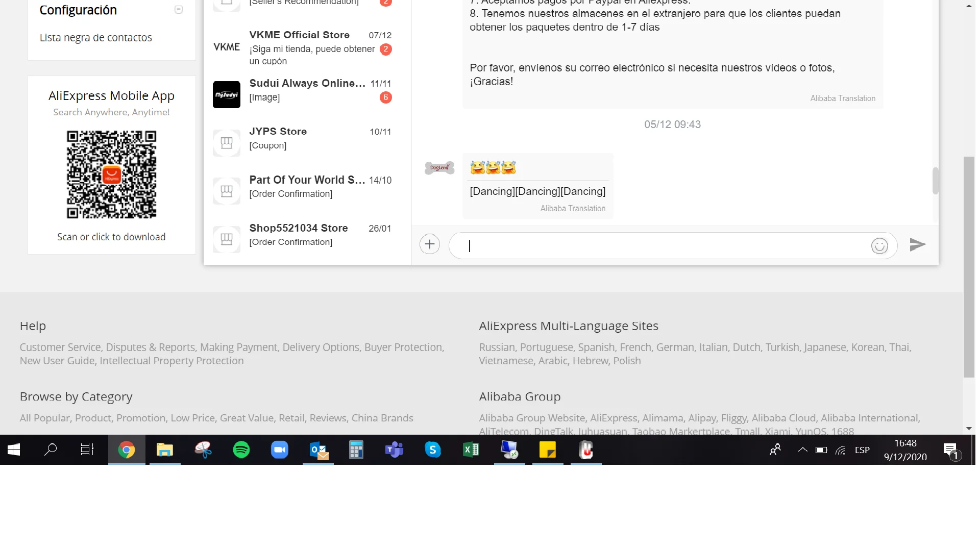The image size is (980, 551).
Task: Click the send message arrow icon
Action: 917,245
